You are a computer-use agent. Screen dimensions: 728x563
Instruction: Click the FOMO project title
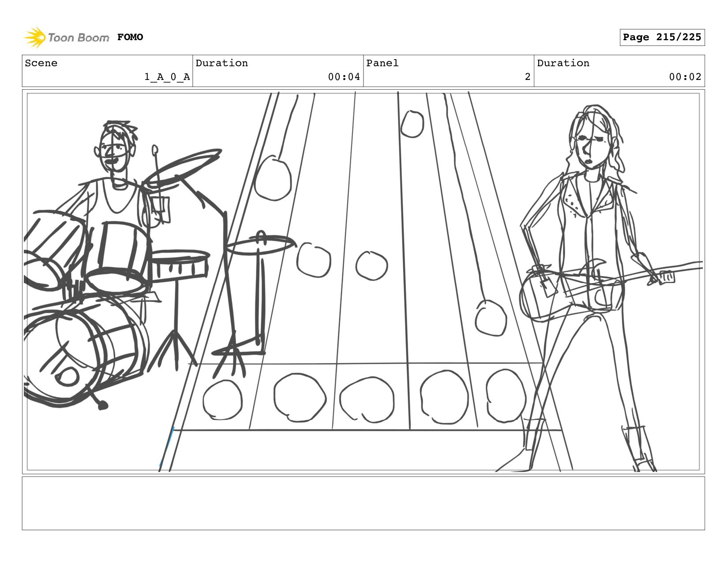coord(130,37)
